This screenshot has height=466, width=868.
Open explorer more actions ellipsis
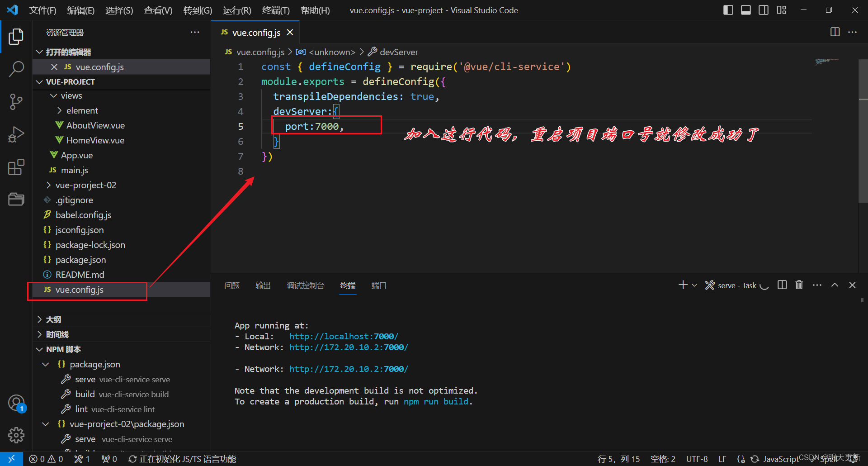pyautogui.click(x=195, y=32)
